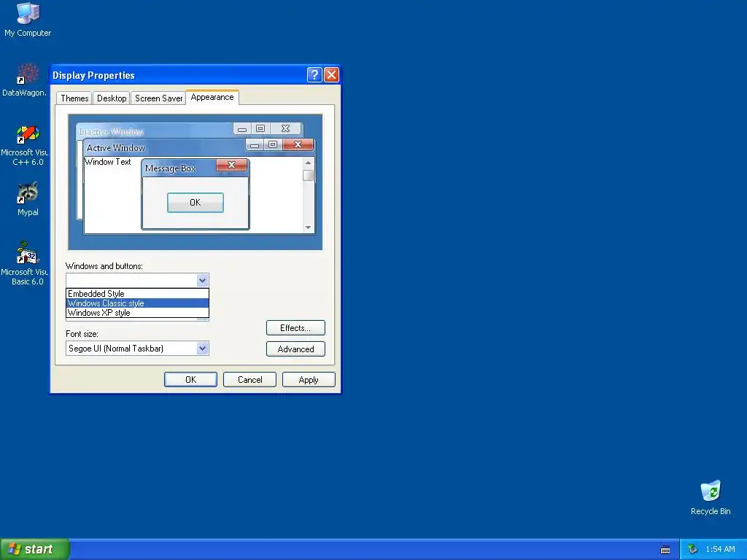This screenshot has width=747, height=560.
Task: Click the preview scrollbar down arrow
Action: click(x=309, y=227)
